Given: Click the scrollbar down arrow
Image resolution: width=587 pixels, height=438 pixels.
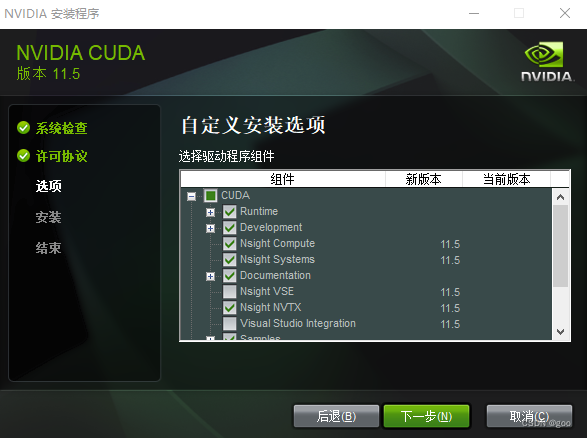Looking at the screenshot, I should tap(560, 332).
